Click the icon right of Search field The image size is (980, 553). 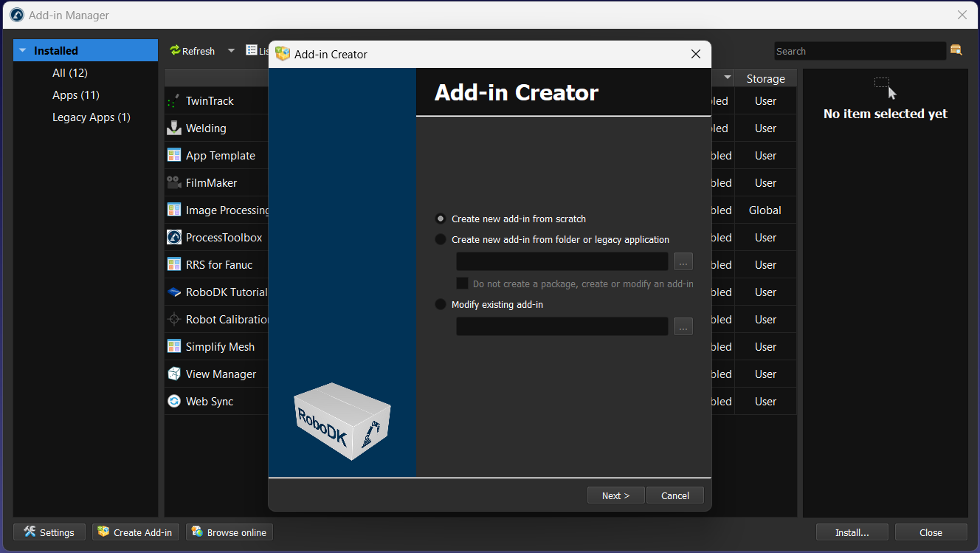point(956,50)
